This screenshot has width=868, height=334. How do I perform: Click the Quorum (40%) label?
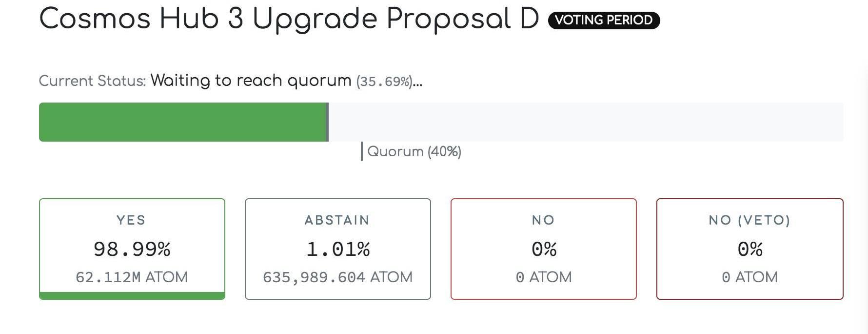coord(414,151)
